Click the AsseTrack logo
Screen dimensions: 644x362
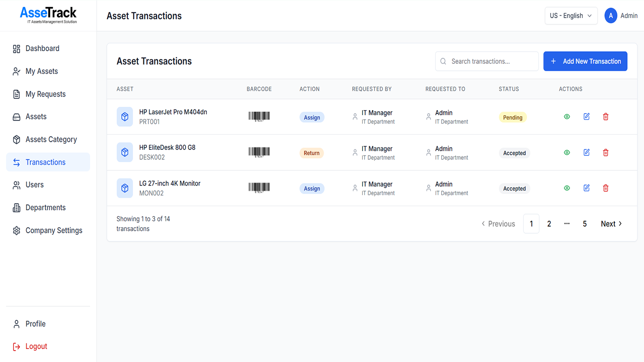tap(48, 15)
